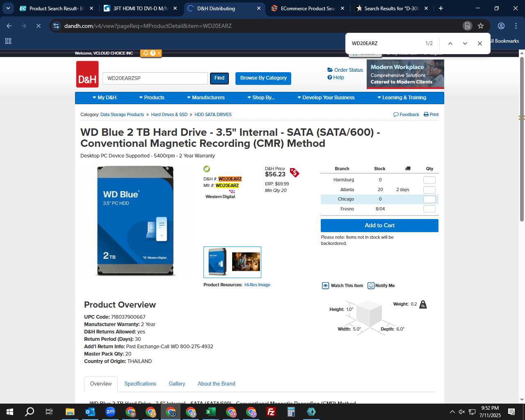The width and height of the screenshot is (525, 420).
Task: Open a new browser tab
Action: click(x=441, y=8)
